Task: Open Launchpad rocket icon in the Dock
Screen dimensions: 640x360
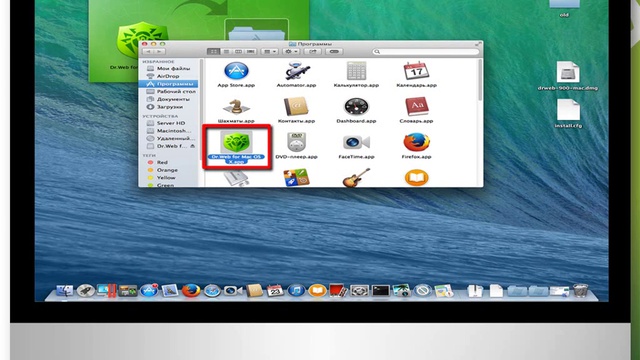Action: click(x=85, y=291)
